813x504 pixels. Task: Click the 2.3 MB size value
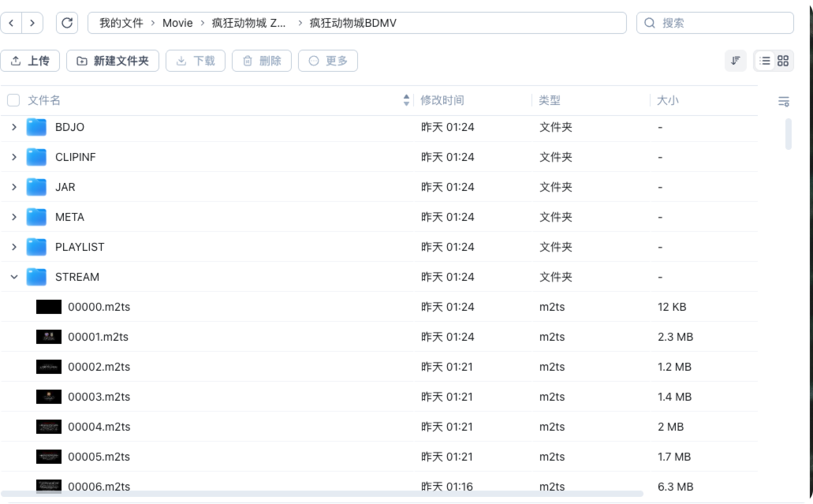676,337
